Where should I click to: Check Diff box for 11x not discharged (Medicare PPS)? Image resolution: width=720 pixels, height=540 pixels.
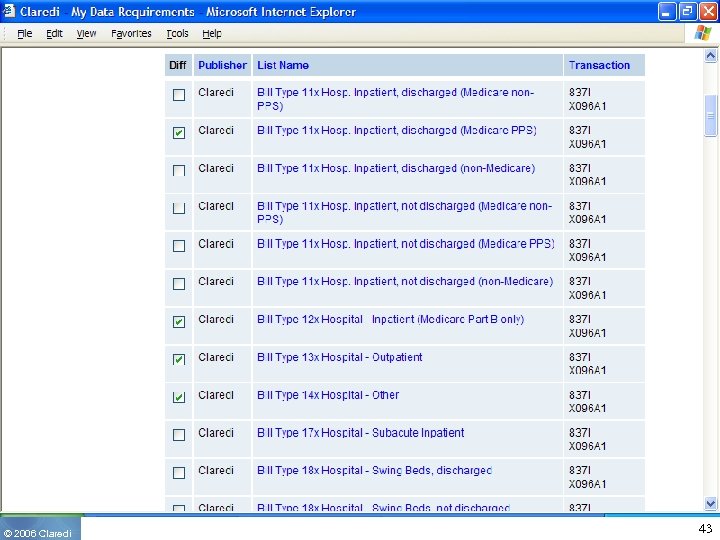(179, 246)
